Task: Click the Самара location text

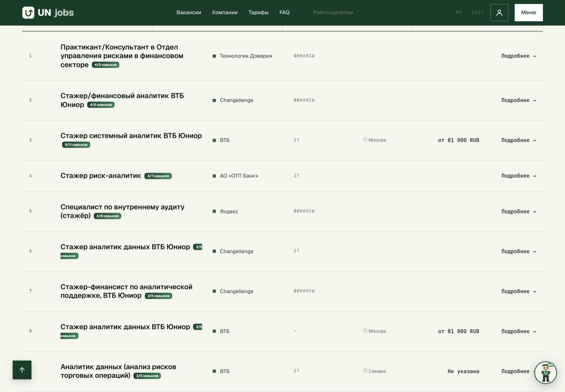Action: [x=377, y=371]
